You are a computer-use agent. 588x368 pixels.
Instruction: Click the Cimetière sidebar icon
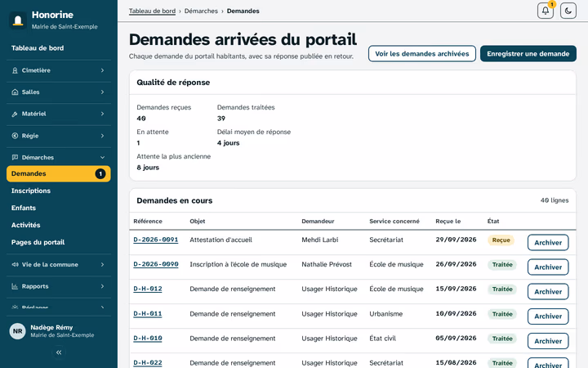[15, 70]
